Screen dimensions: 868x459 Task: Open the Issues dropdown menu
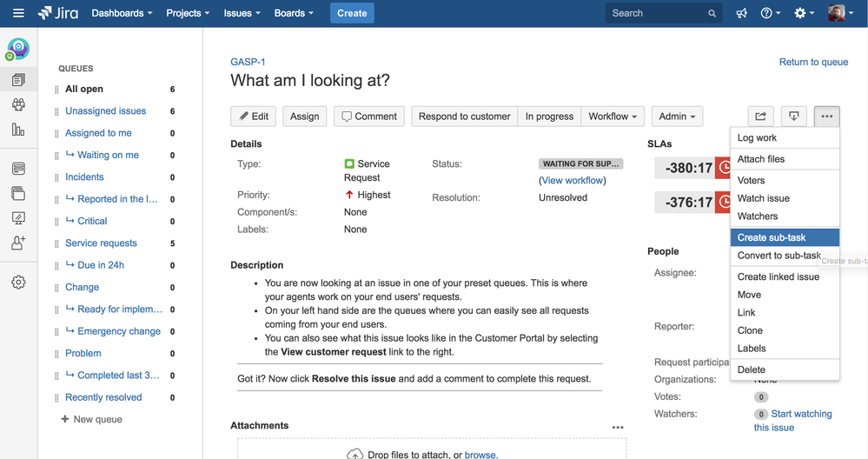click(x=242, y=13)
